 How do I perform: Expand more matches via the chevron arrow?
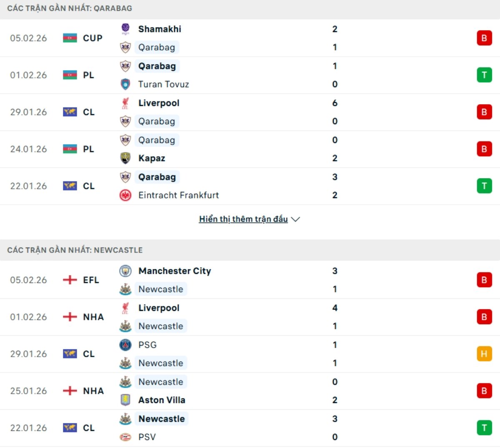coord(296,219)
